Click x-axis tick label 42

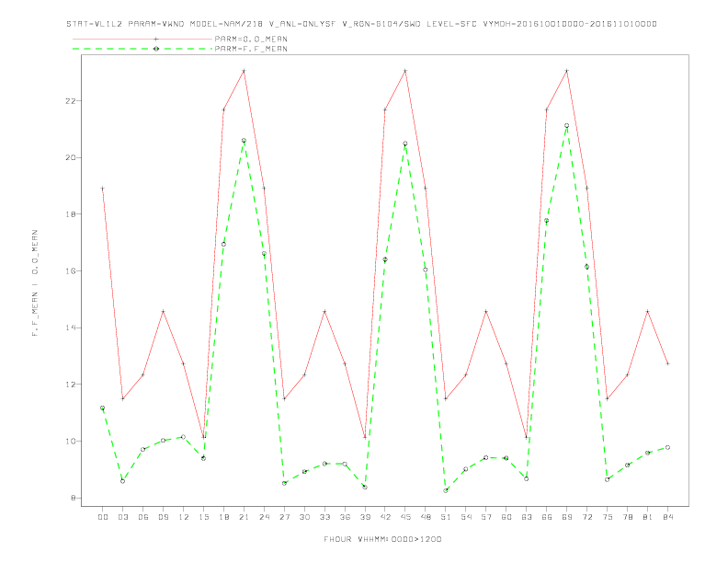tap(385, 517)
